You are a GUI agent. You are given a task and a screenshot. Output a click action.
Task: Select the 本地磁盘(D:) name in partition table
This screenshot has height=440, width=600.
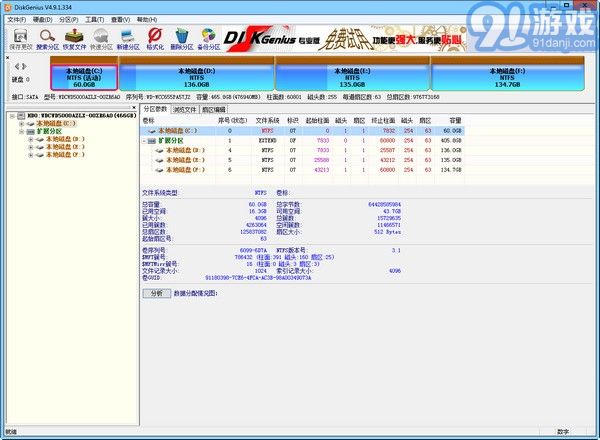pyautogui.click(x=185, y=150)
